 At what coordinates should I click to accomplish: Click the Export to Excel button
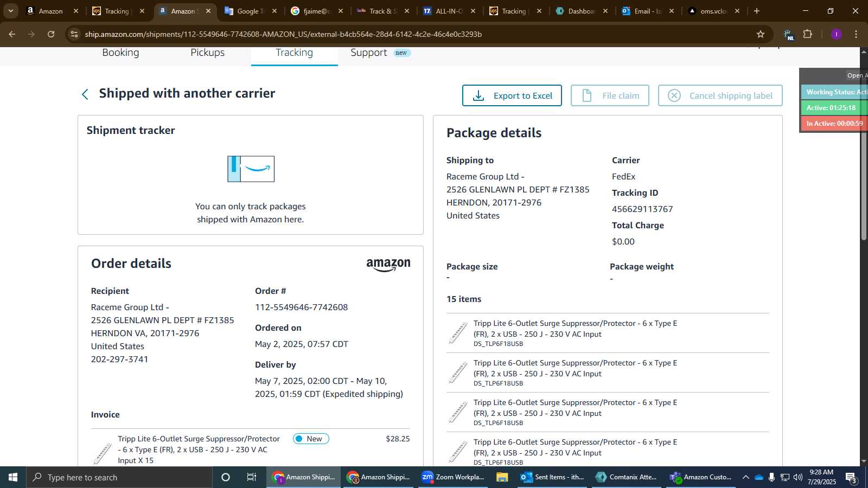(x=512, y=95)
